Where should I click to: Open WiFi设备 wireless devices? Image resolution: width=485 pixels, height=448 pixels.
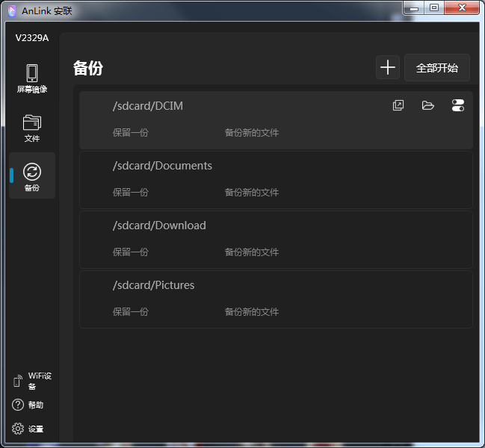(32, 381)
